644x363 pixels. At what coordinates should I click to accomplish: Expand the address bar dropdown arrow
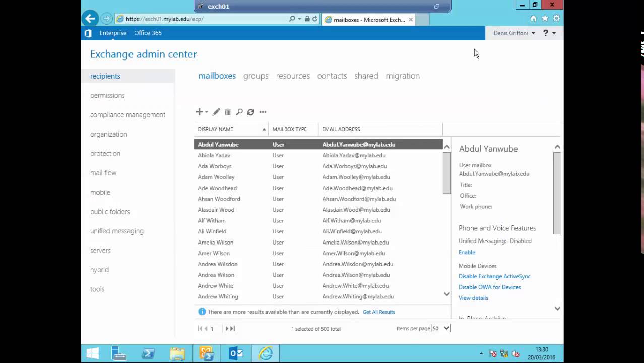(x=299, y=19)
